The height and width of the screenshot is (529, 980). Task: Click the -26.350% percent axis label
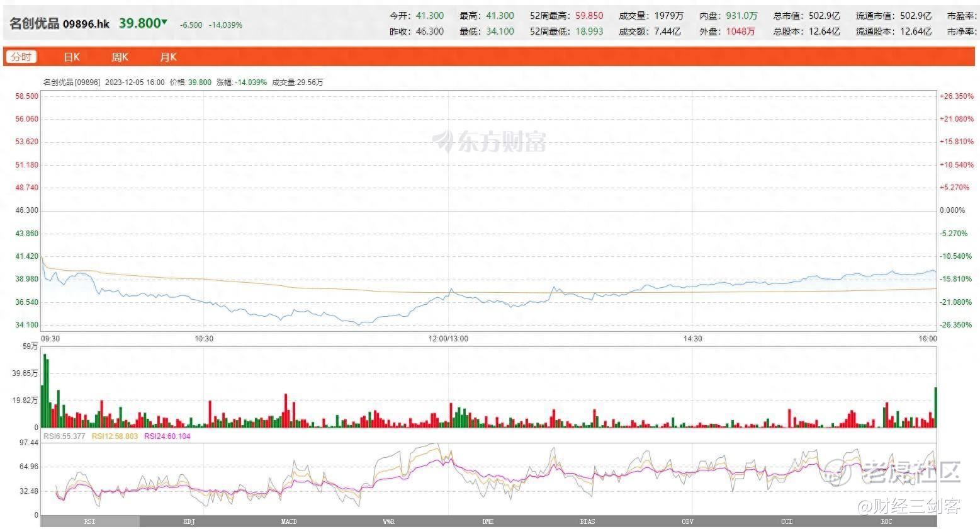point(957,325)
